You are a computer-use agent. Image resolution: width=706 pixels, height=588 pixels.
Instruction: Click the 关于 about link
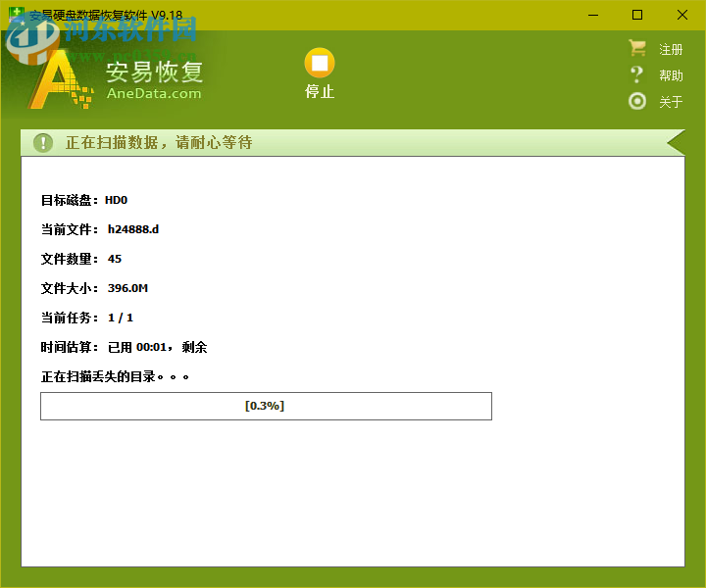point(671,102)
